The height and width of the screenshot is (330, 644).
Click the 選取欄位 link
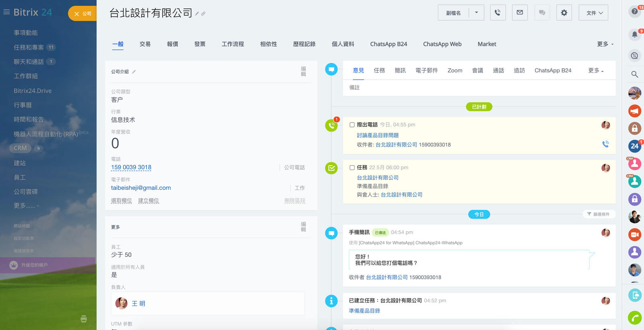pos(122,201)
